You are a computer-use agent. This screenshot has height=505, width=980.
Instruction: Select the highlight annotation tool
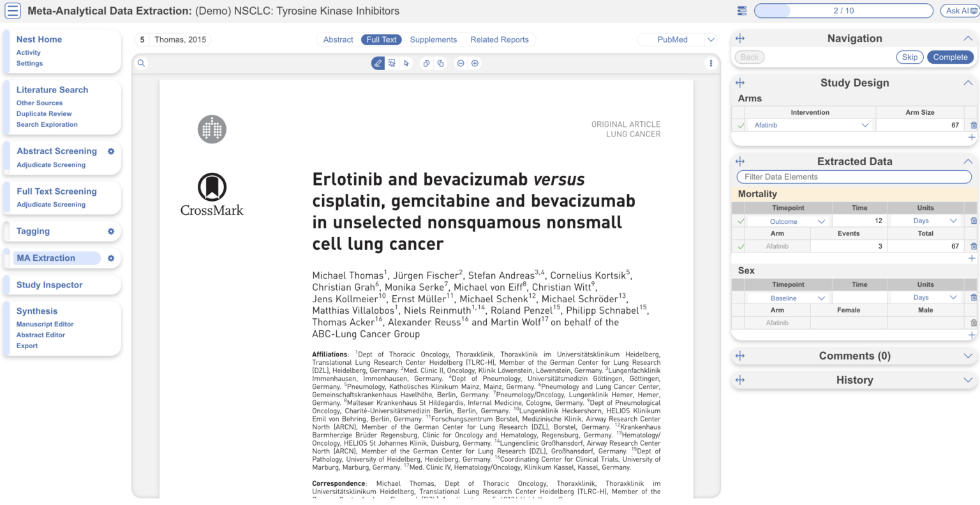tap(378, 63)
